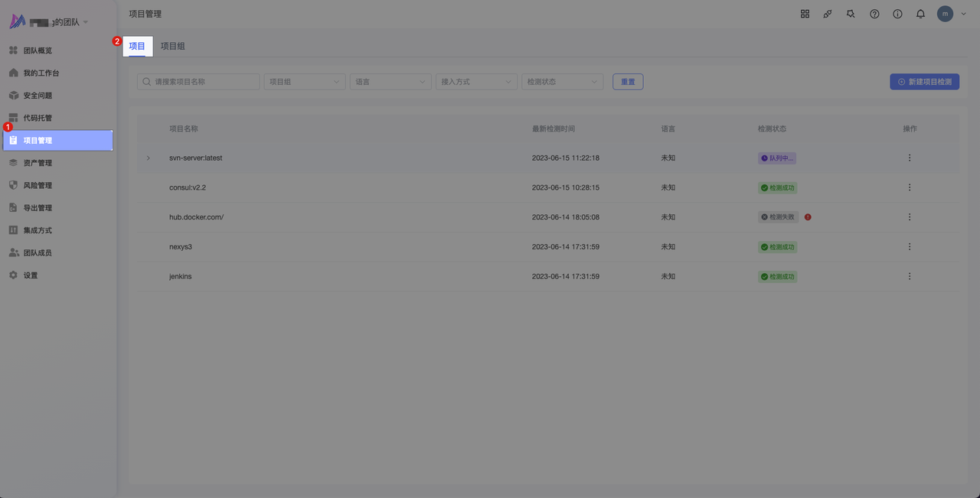Click the project name search field
Viewport: 980px width, 498px height.
point(199,82)
